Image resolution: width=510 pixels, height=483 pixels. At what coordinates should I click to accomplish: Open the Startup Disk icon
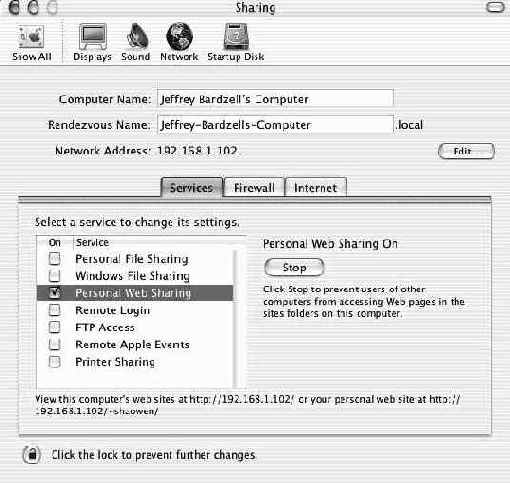pos(236,37)
